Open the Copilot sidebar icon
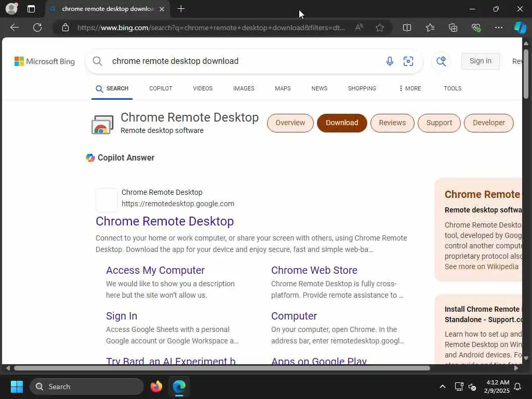This screenshot has height=399, width=532. click(520, 28)
